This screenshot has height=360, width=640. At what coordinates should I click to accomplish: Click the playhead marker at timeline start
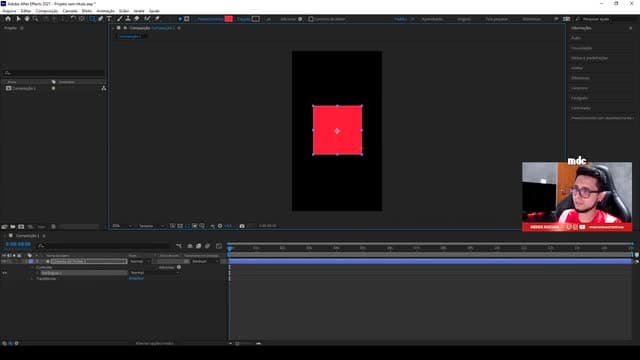tap(230, 249)
